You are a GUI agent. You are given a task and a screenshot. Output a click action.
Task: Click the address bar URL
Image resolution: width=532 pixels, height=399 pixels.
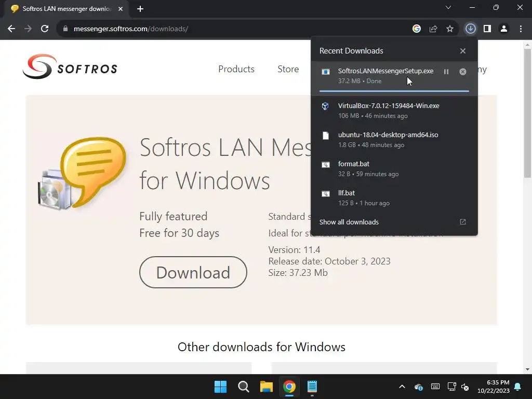130,29
